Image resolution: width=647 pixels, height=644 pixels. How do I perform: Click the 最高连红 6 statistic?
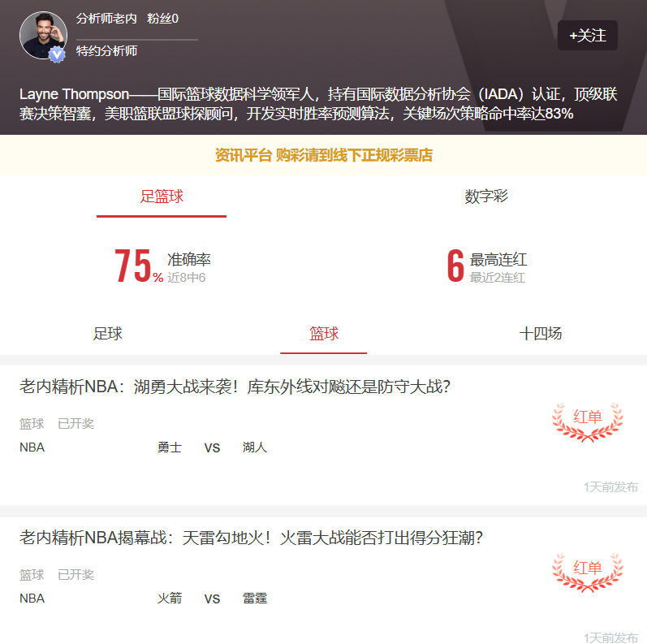coord(487,266)
